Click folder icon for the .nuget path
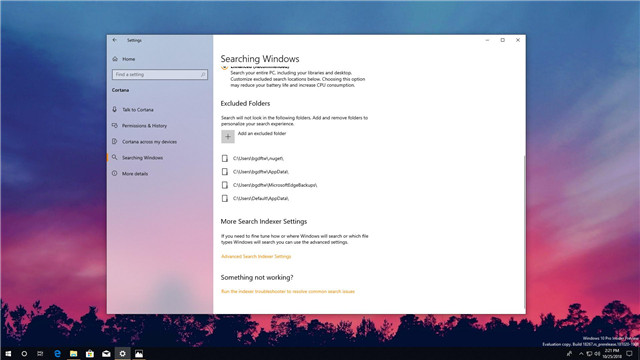The image size is (640, 360). (x=224, y=158)
